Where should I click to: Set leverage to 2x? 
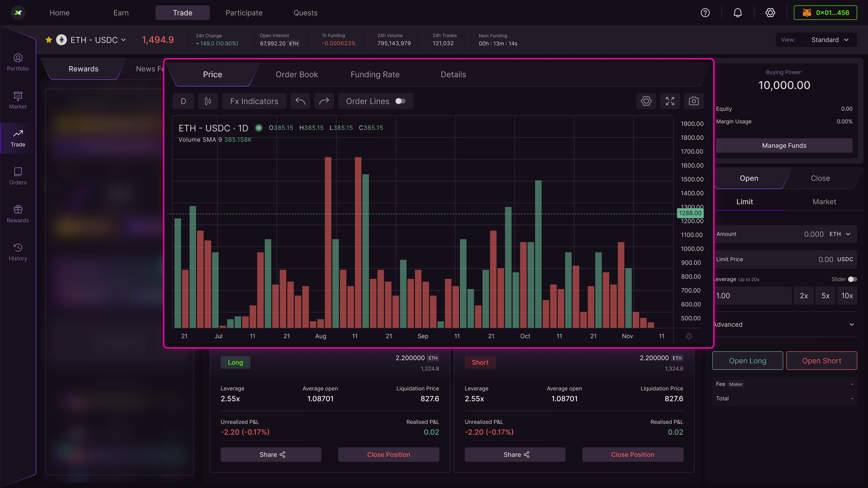pyautogui.click(x=804, y=296)
